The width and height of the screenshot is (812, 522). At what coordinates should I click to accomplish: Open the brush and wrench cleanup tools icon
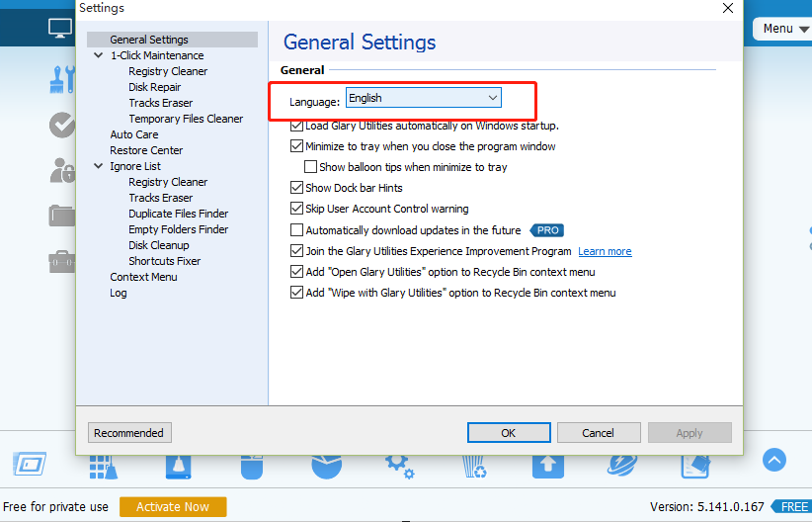tap(62, 80)
